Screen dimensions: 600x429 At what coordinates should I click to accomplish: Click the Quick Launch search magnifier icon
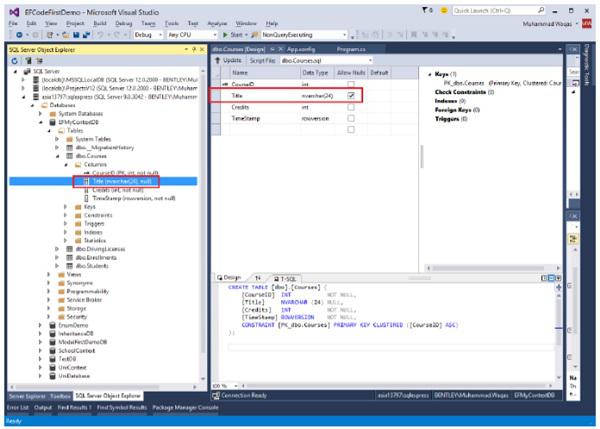(x=541, y=8)
